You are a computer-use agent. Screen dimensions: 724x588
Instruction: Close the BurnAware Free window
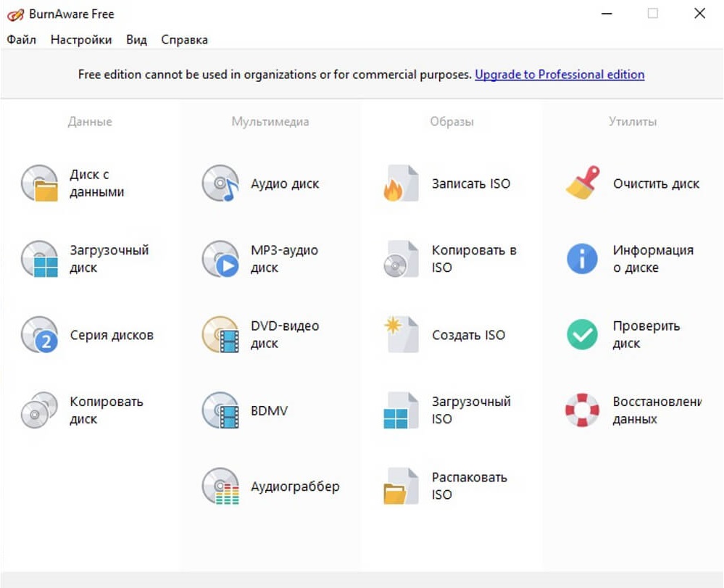tap(699, 14)
